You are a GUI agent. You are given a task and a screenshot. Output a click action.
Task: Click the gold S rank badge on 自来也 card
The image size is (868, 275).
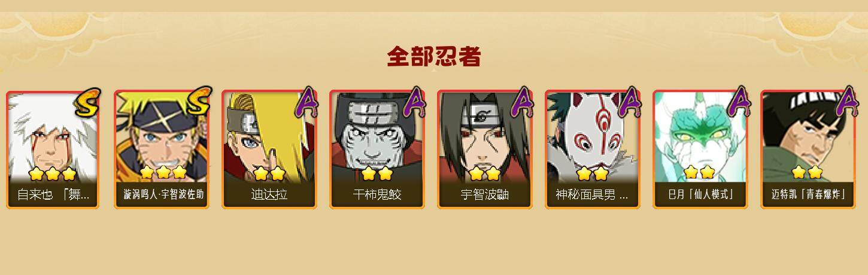(87, 102)
